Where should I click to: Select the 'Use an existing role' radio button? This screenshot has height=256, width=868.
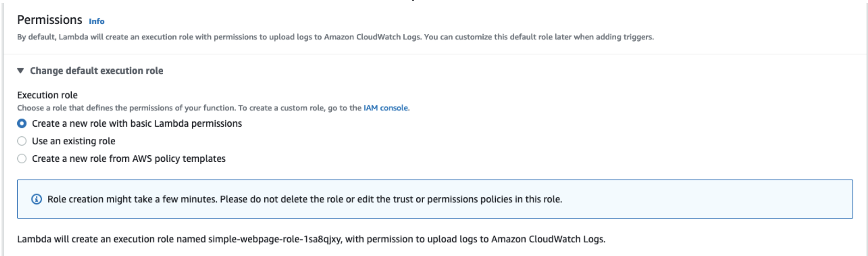(22, 141)
